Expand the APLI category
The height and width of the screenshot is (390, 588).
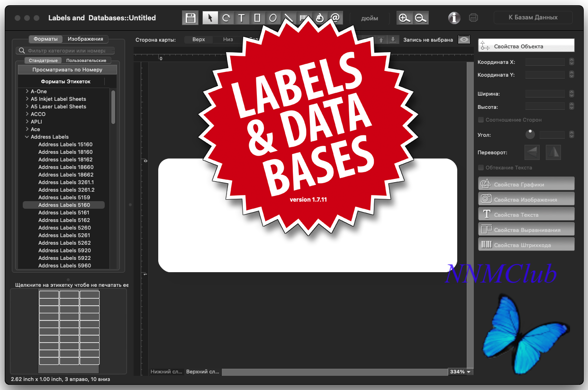[27, 122]
